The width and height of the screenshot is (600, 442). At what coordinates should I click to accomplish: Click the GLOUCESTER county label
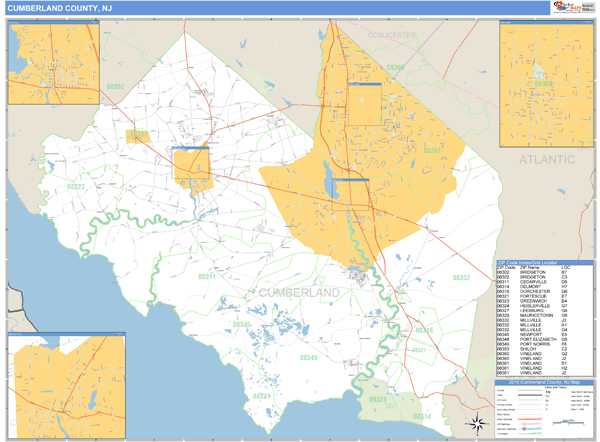coord(392,35)
